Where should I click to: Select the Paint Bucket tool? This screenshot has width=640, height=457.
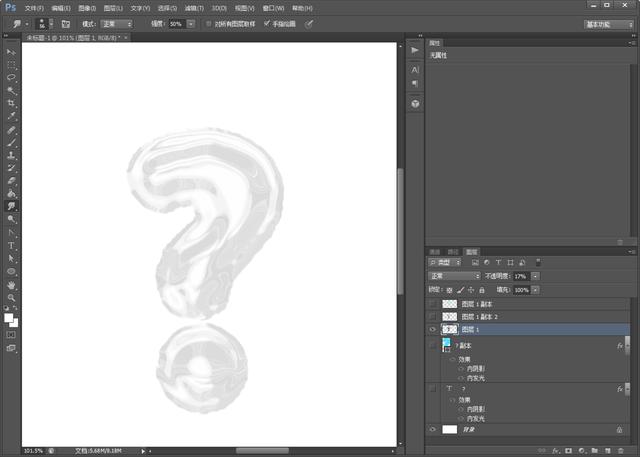11,193
